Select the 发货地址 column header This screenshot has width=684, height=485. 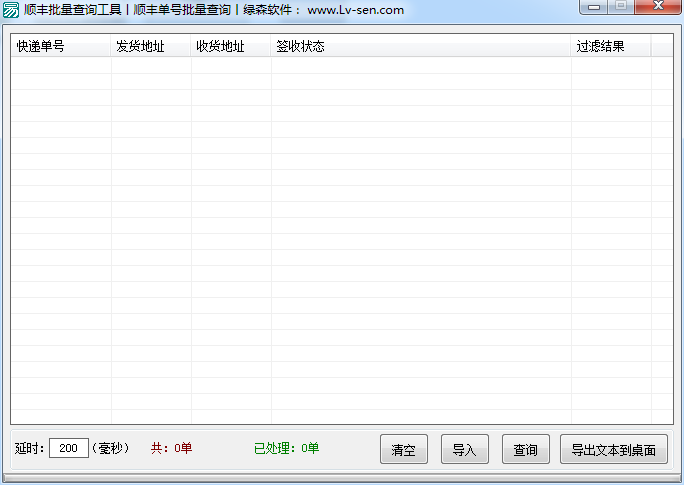click(150, 46)
